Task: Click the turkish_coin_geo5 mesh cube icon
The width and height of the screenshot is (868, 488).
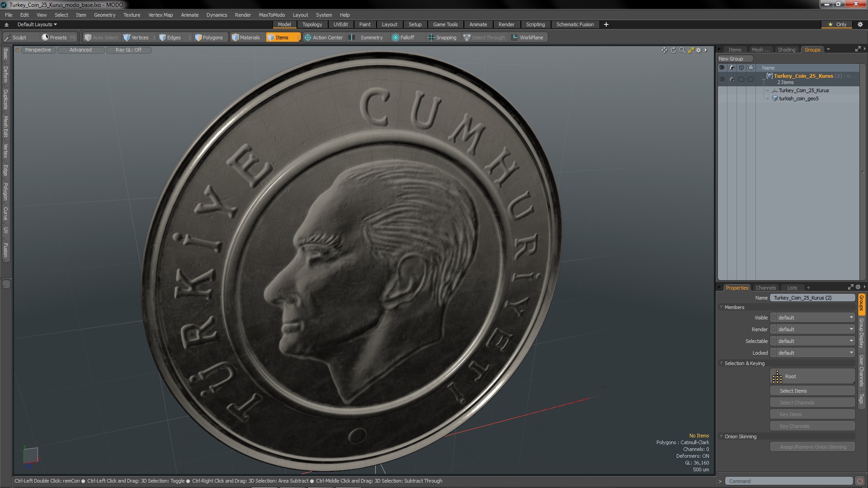Action: pos(775,99)
